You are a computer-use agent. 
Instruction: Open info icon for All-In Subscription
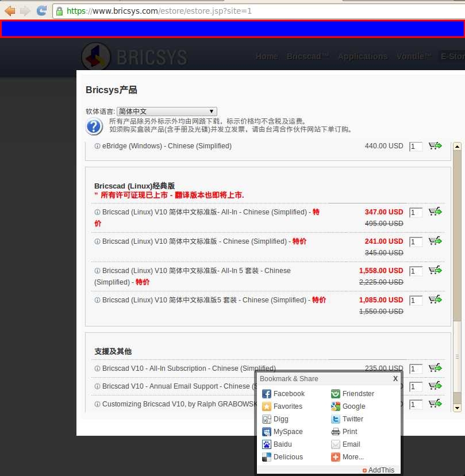point(97,368)
